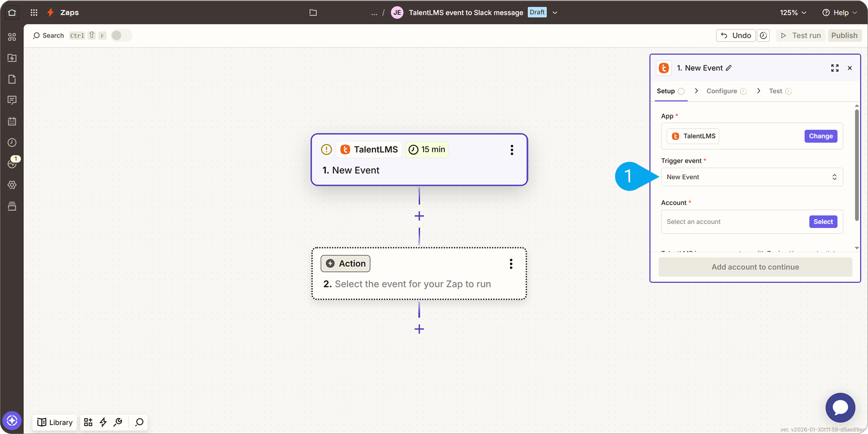
Task: Open three-dot menu on TalentLMS step
Action: [512, 150]
